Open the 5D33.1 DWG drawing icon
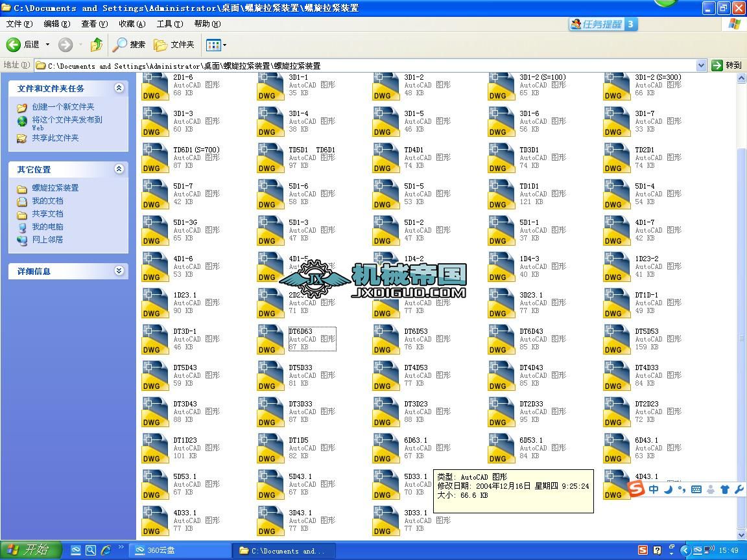 [x=385, y=484]
